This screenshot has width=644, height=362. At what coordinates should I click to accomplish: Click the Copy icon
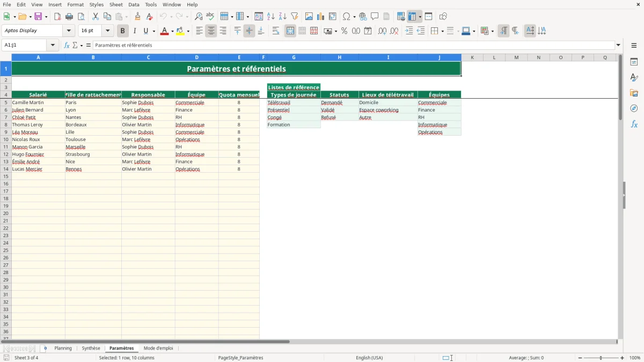pyautogui.click(x=107, y=17)
